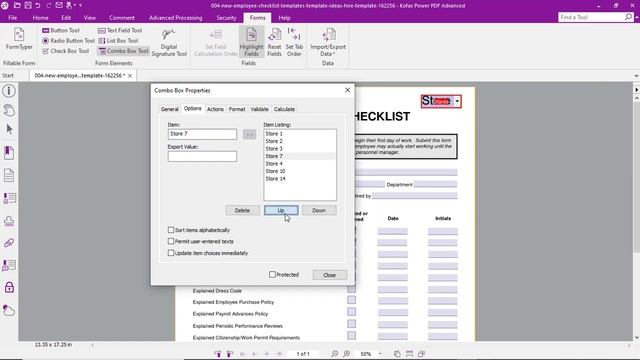Click the zoom out magnifier in status bar
The image size is (640, 360).
334,353
